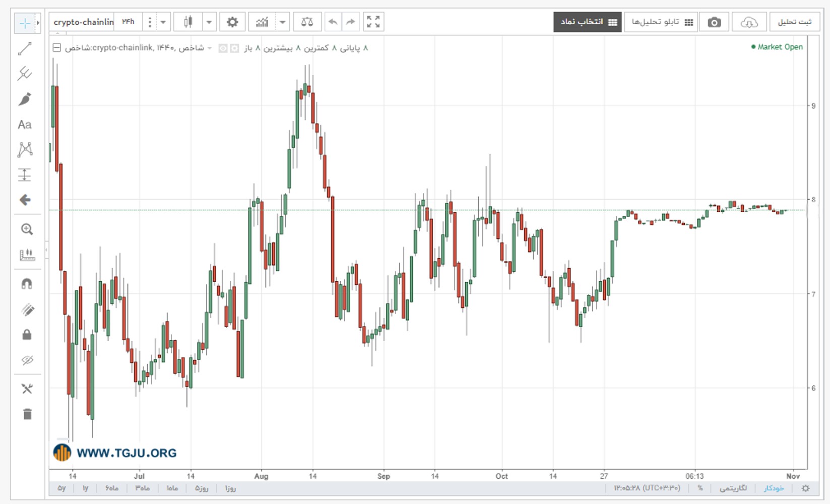Open the indicators chart icon
This screenshot has height=504, width=830.
(x=262, y=22)
